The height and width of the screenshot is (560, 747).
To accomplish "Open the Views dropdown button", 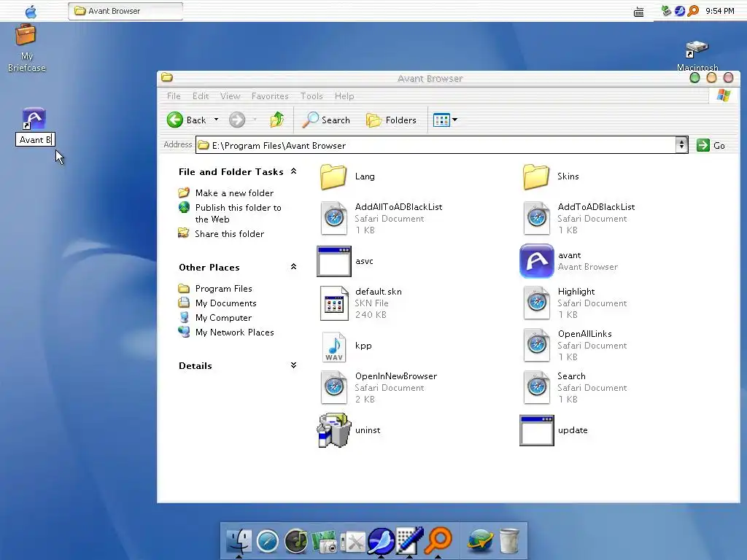I will (x=446, y=120).
